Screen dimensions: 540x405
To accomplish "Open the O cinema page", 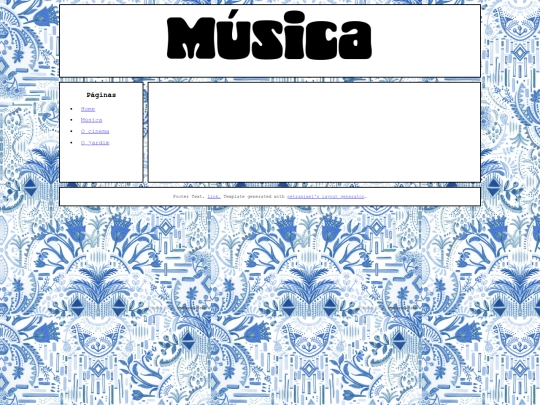I will (95, 132).
